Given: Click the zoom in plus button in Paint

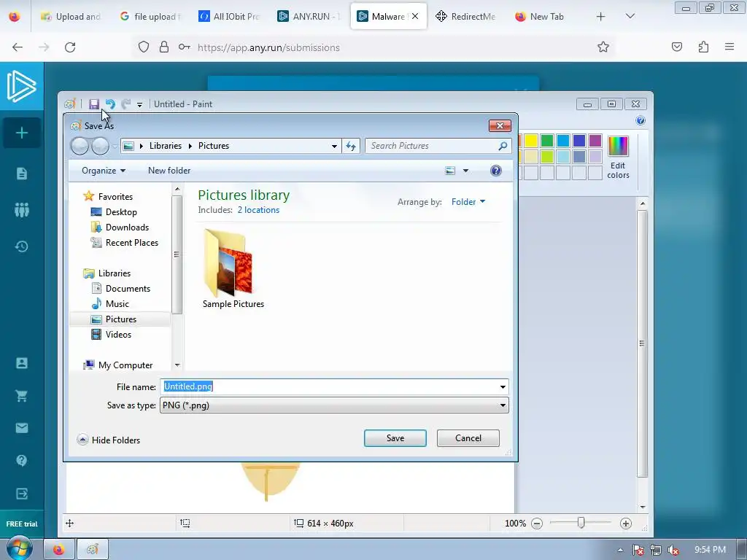Looking at the screenshot, I should [625, 524].
